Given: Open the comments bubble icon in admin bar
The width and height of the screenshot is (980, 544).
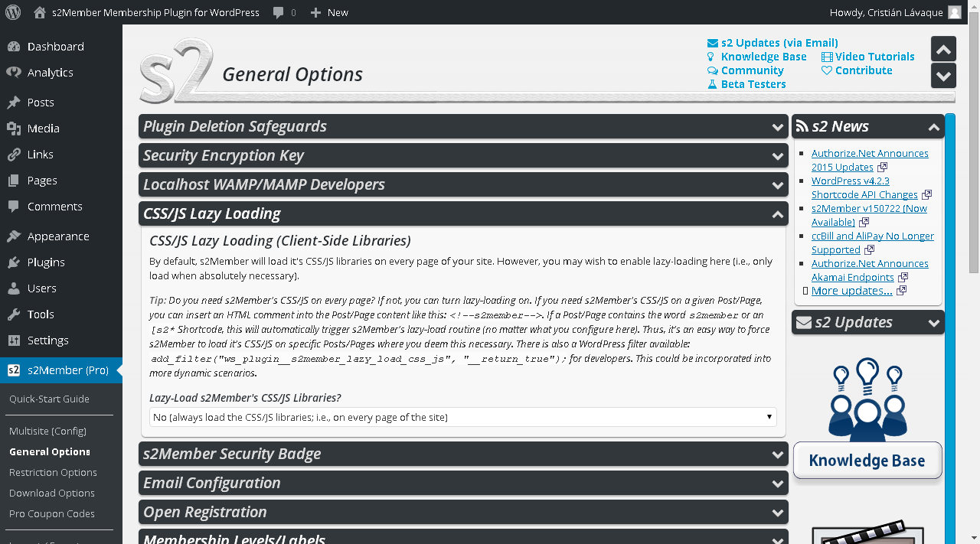Looking at the screenshot, I should (279, 12).
